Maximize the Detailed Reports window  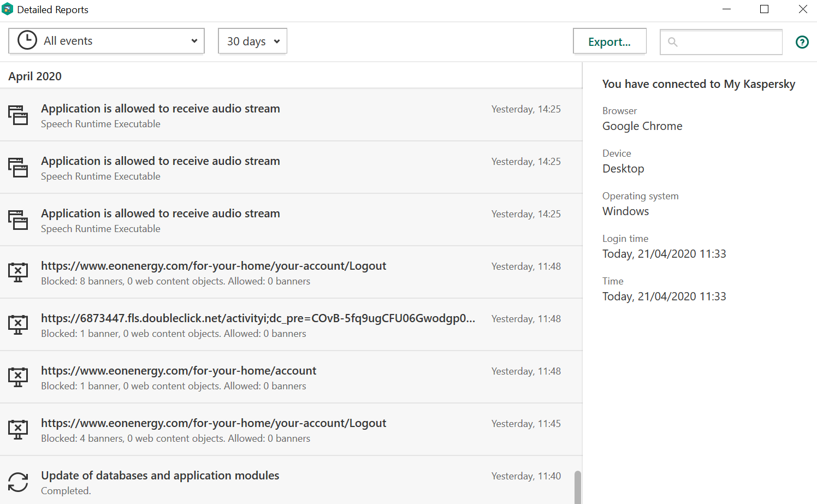(764, 9)
